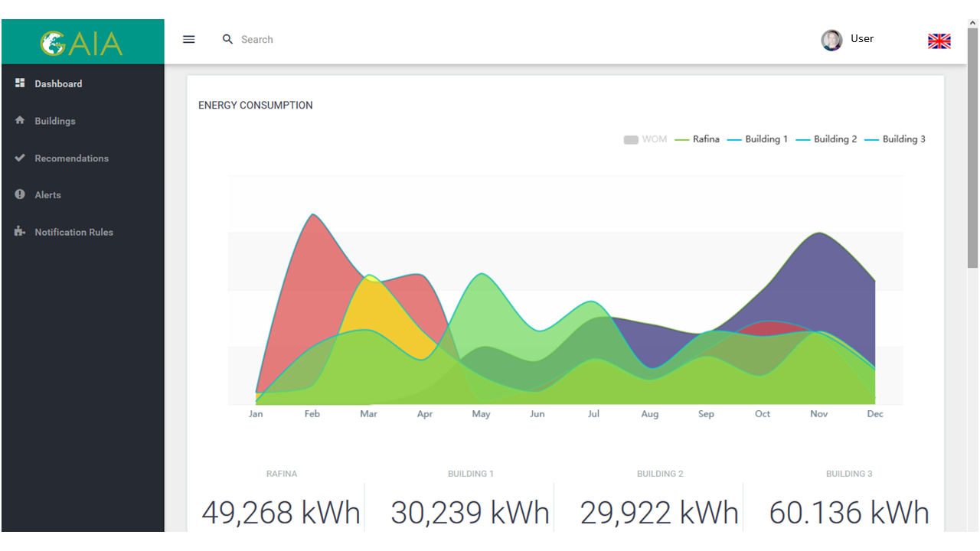
Task: Click the Dashboard grid icon
Action: (x=20, y=83)
